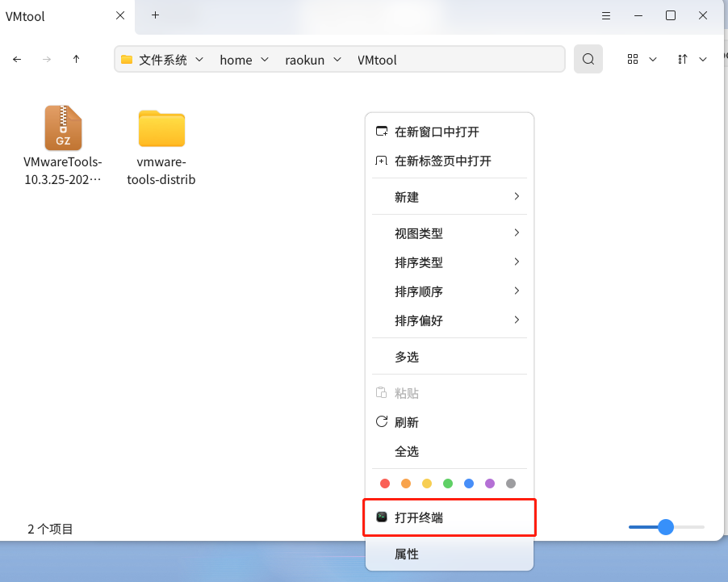Click 打开终端 menu entry
Image resolution: width=728 pixels, height=582 pixels.
(450, 517)
